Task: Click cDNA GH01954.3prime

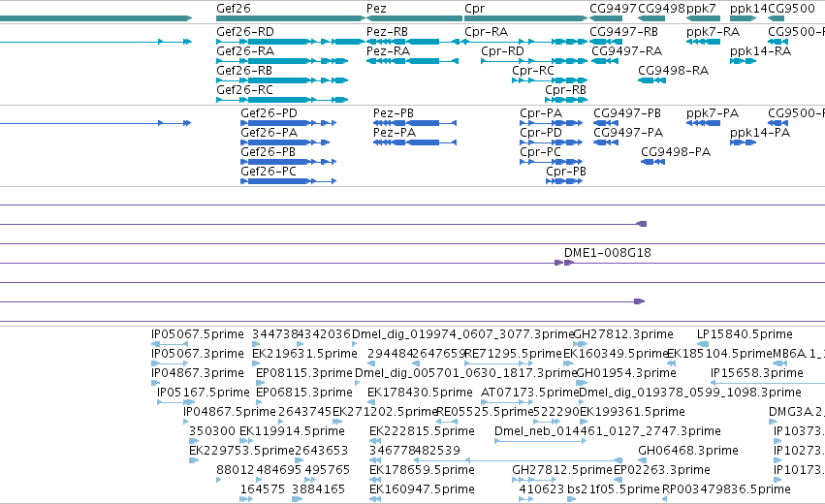Action: [626, 373]
